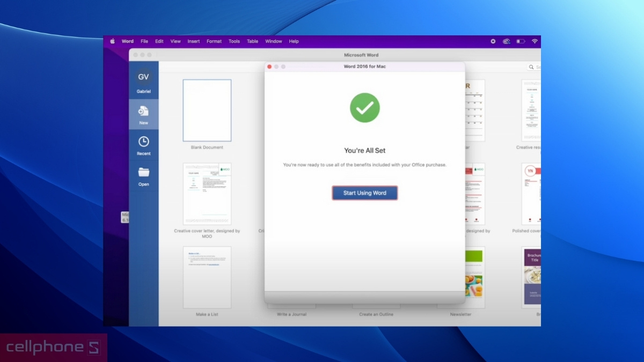Screen dimensions: 644x362
Task: Click the circular record menu bar icon
Action: 493,41
